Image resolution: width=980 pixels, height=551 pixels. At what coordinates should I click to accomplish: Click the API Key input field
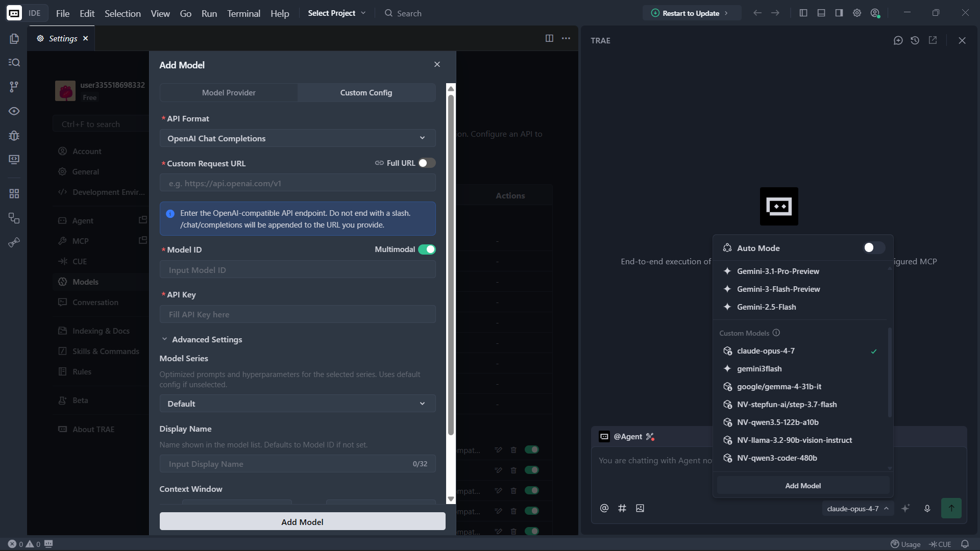click(298, 314)
